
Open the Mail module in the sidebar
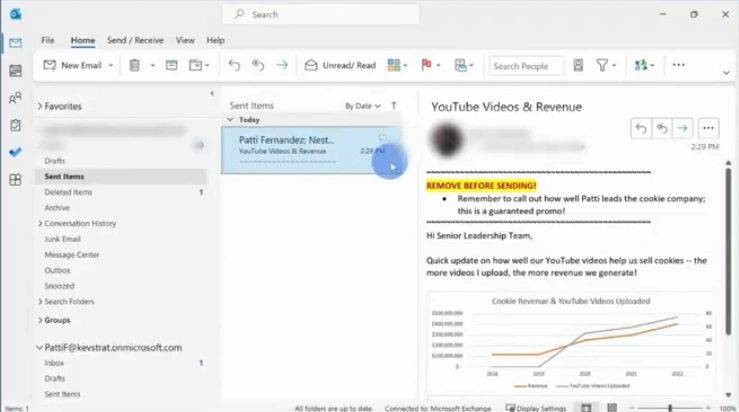[x=15, y=43]
